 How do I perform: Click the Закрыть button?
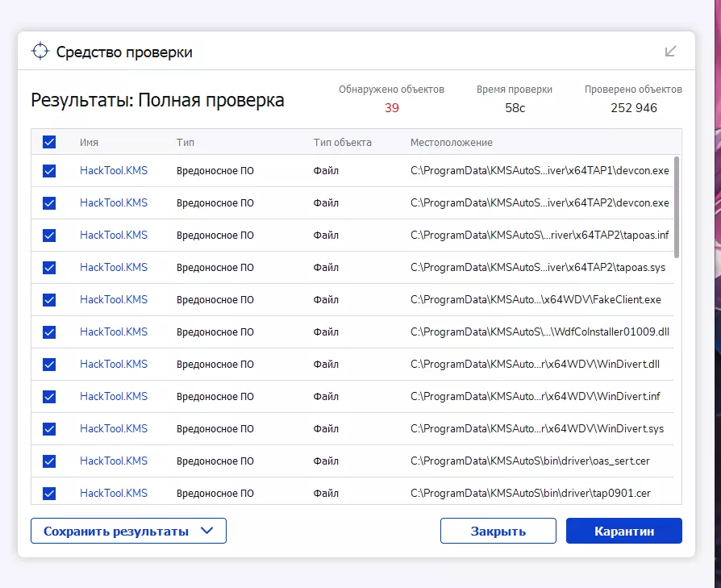498,531
